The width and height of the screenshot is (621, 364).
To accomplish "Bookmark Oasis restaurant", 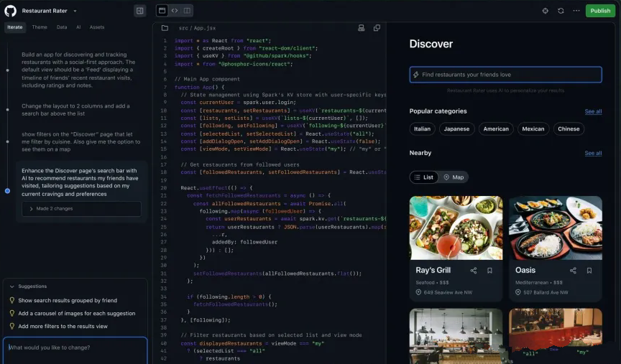I will click(x=589, y=271).
